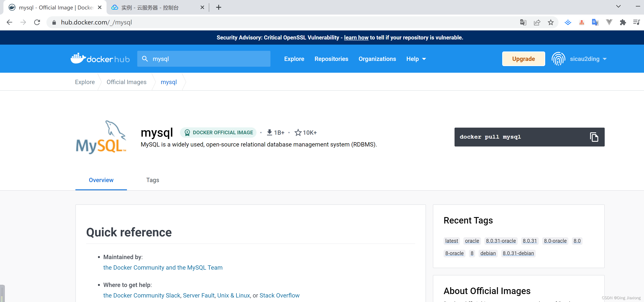Bookmark this page with the star icon
The height and width of the screenshot is (302, 644).
point(551,23)
